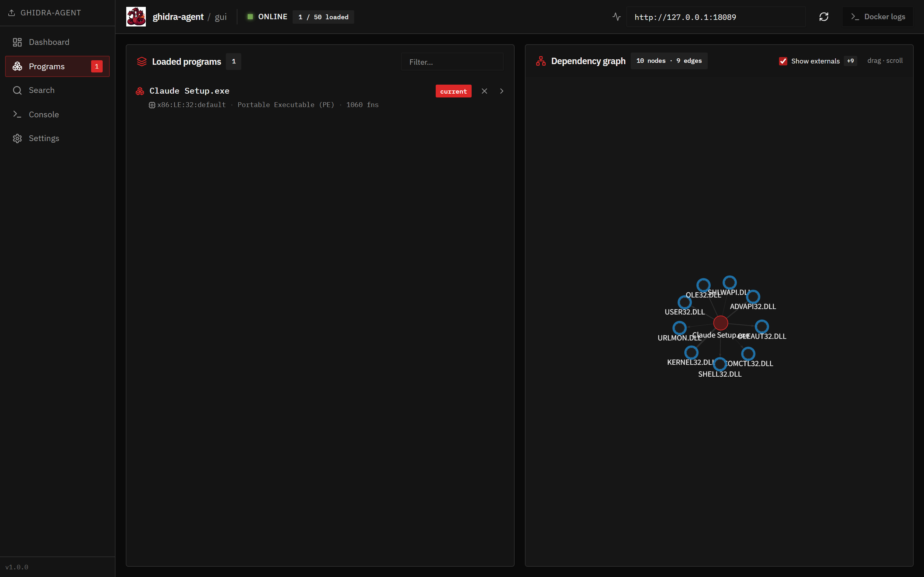
Task: Expand Claude Setup.exe details with chevron
Action: tap(501, 91)
